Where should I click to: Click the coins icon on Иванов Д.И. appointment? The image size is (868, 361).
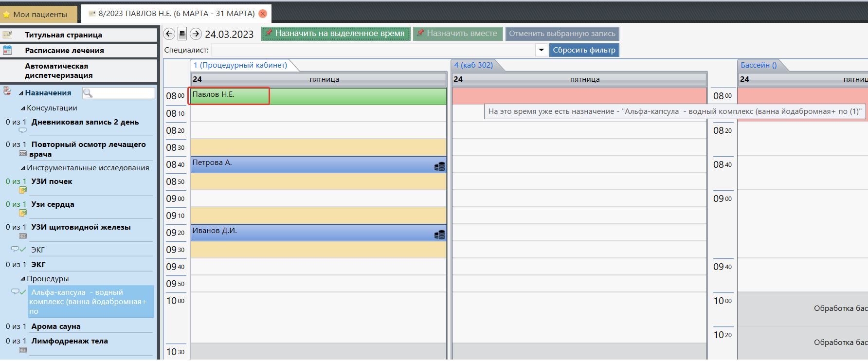(x=439, y=235)
